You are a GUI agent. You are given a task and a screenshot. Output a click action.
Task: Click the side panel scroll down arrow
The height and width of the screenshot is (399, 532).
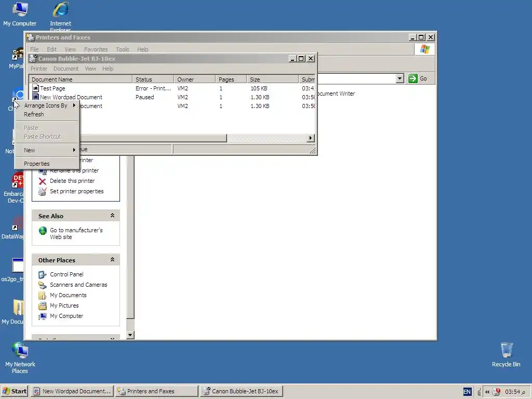coord(130,335)
